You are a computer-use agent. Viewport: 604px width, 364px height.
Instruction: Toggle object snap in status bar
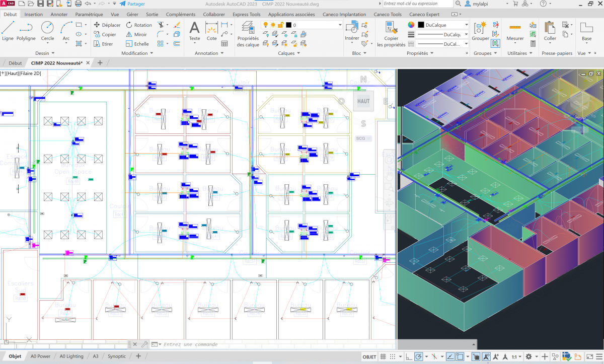point(460,356)
